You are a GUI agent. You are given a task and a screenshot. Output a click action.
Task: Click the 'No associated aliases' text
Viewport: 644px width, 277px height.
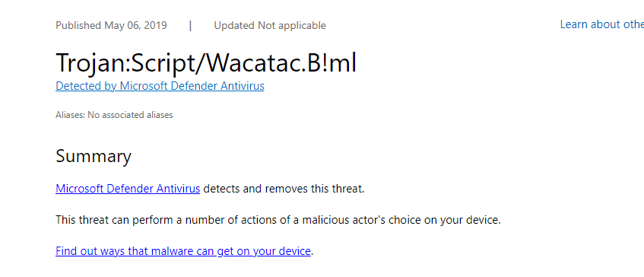(x=130, y=115)
